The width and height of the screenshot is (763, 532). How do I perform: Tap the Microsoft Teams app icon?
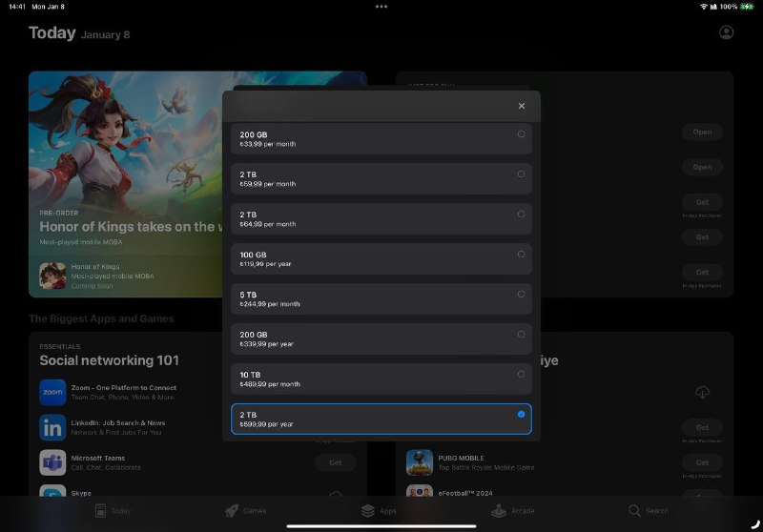[x=52, y=462]
